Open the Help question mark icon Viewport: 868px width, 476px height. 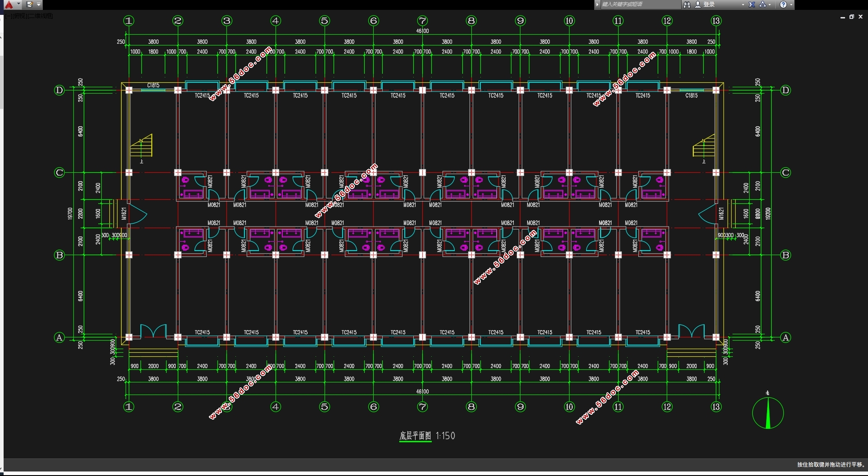pyautogui.click(x=783, y=4)
